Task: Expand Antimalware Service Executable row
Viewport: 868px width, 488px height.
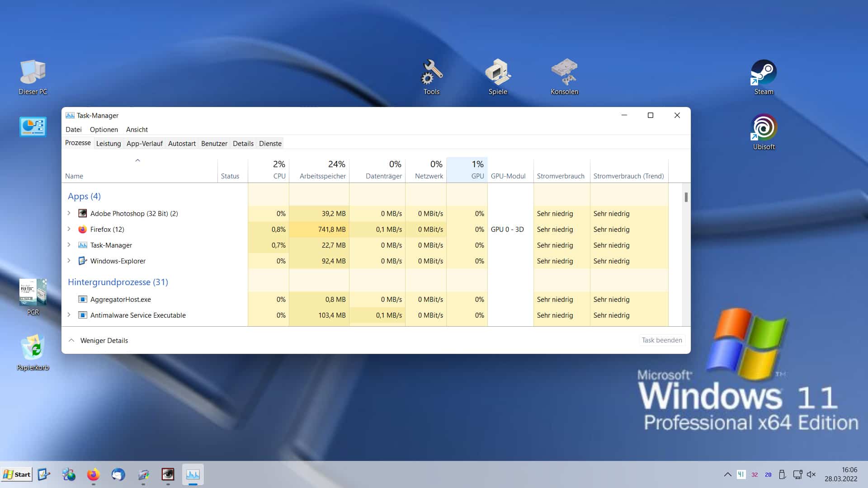Action: pos(69,315)
